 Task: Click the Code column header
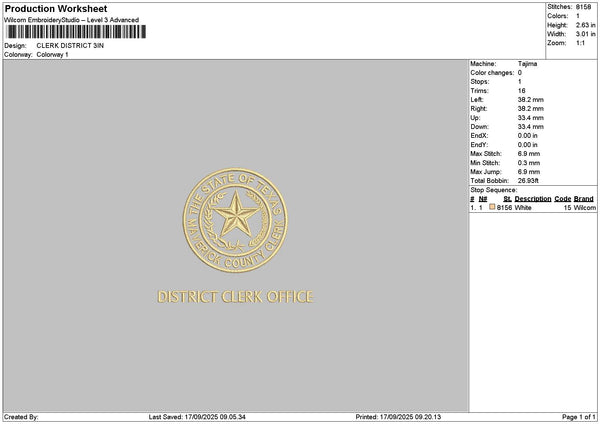point(562,199)
